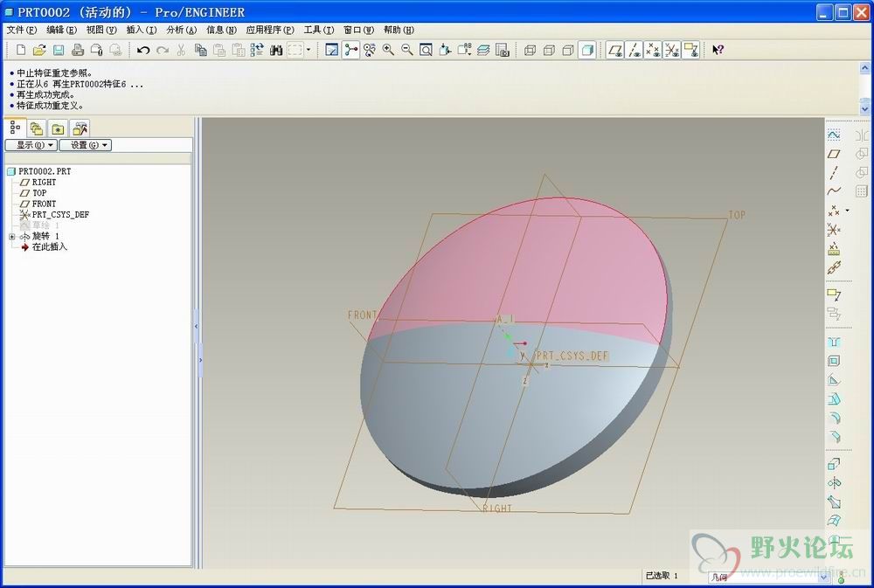Open the datum point tool flyout arrow
The image size is (874, 588).
coord(847,211)
